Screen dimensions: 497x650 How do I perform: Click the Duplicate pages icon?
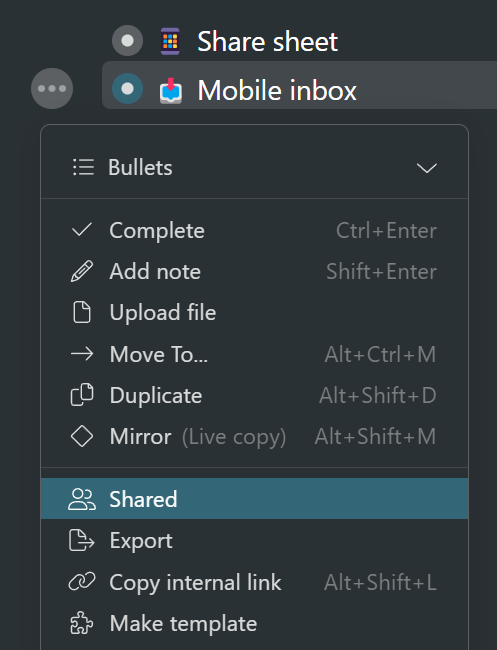tap(82, 395)
